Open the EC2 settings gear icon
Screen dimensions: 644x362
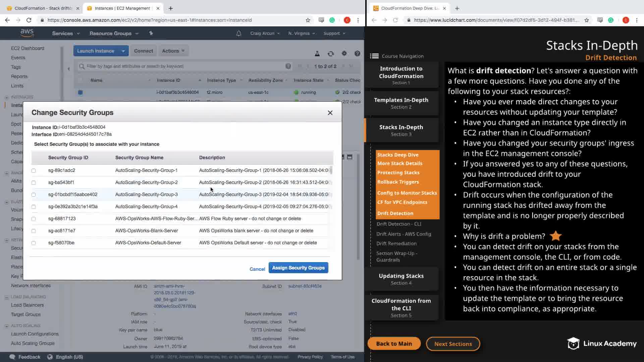tap(344, 54)
